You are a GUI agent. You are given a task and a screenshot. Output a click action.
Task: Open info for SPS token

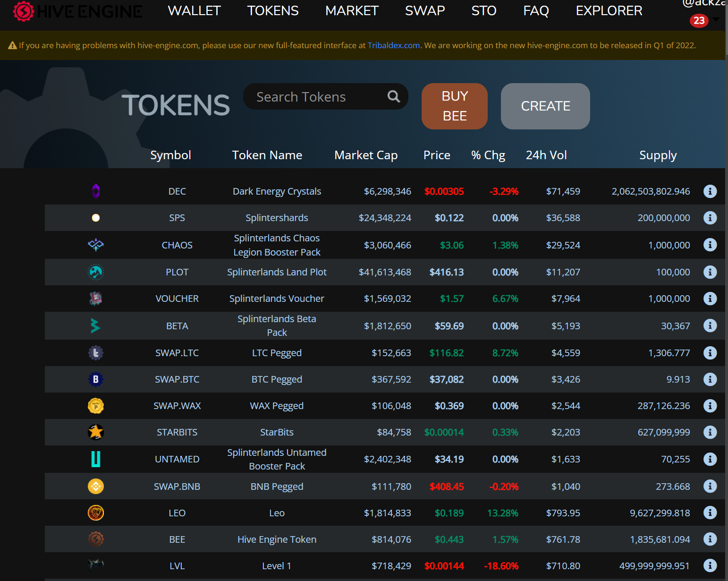710,218
